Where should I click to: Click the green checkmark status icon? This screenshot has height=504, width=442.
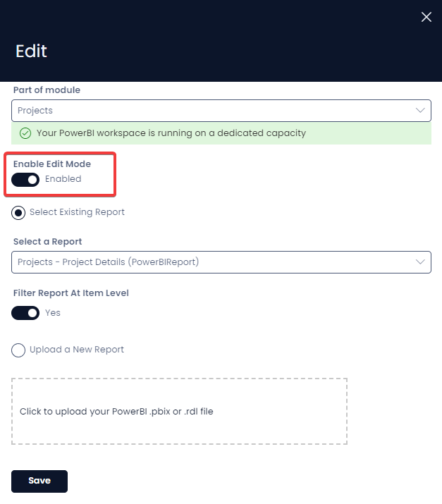[x=25, y=133]
